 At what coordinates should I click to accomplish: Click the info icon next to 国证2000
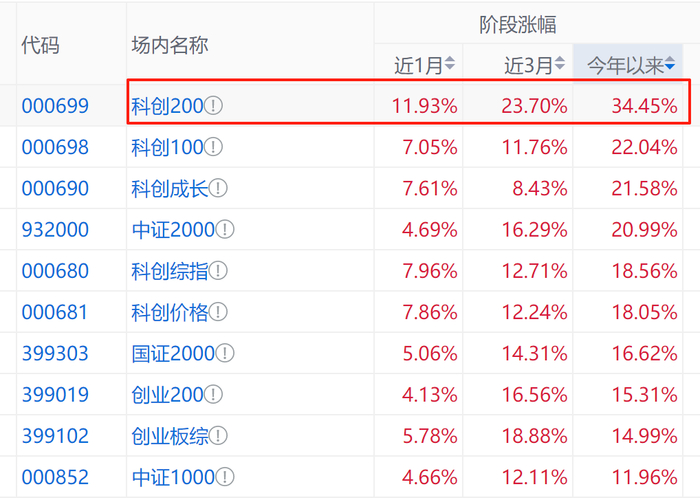click(x=225, y=353)
